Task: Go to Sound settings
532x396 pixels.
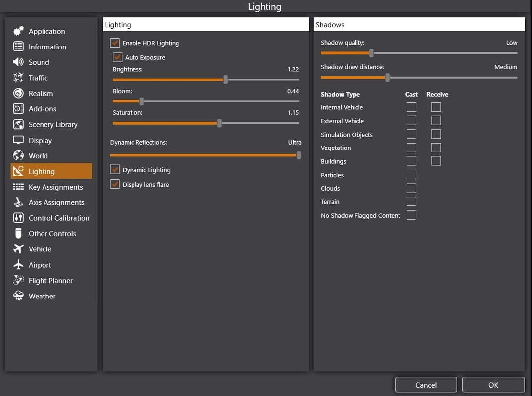Action: click(51, 62)
